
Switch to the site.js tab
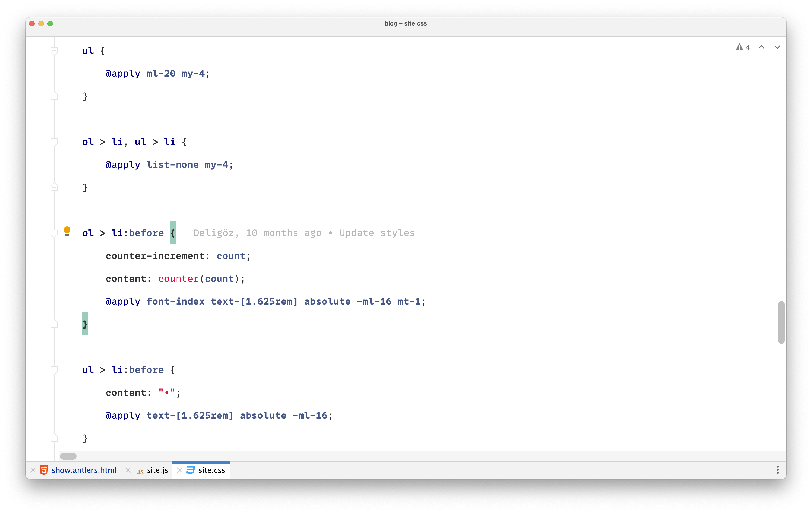pos(157,470)
